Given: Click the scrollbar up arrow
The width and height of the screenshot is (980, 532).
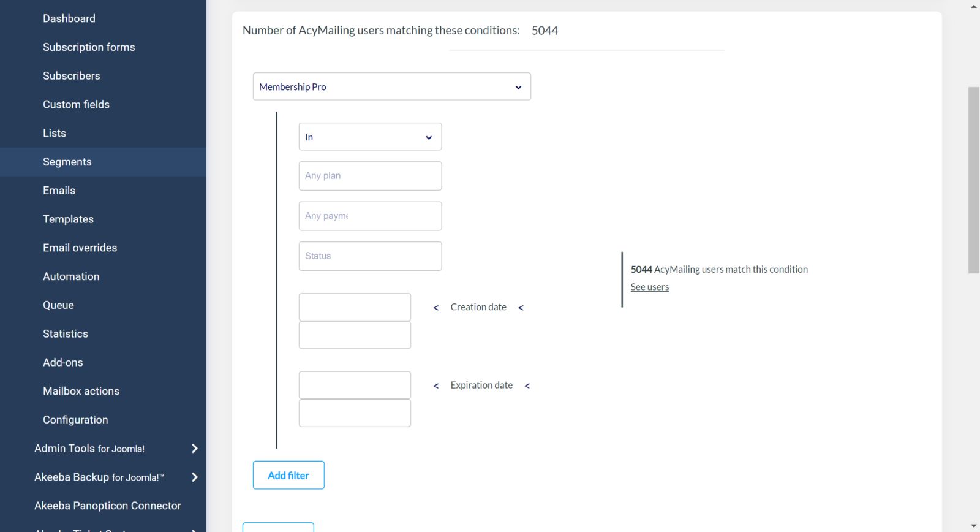Looking at the screenshot, I should (974, 6).
